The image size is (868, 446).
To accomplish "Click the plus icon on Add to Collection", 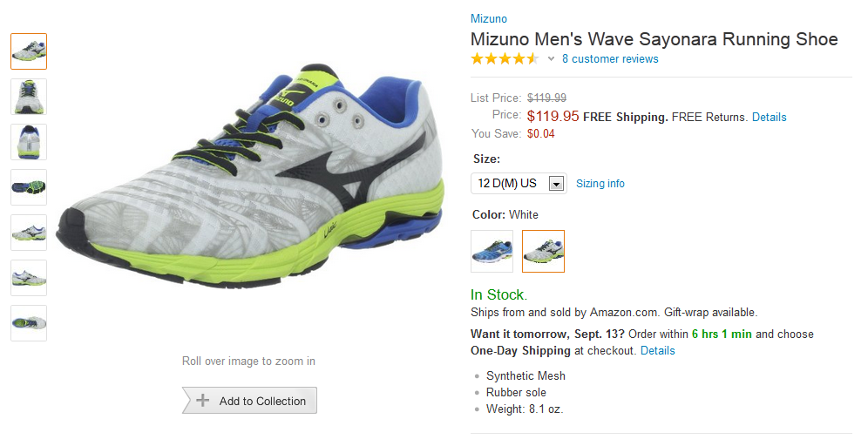I will [x=203, y=401].
